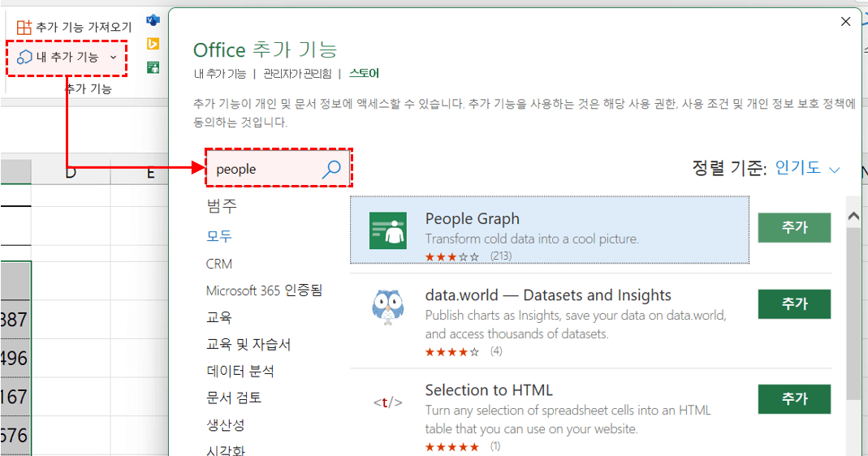Close the Office add-ins dialog
Image resolution: width=868 pixels, height=456 pixels.
(x=845, y=22)
